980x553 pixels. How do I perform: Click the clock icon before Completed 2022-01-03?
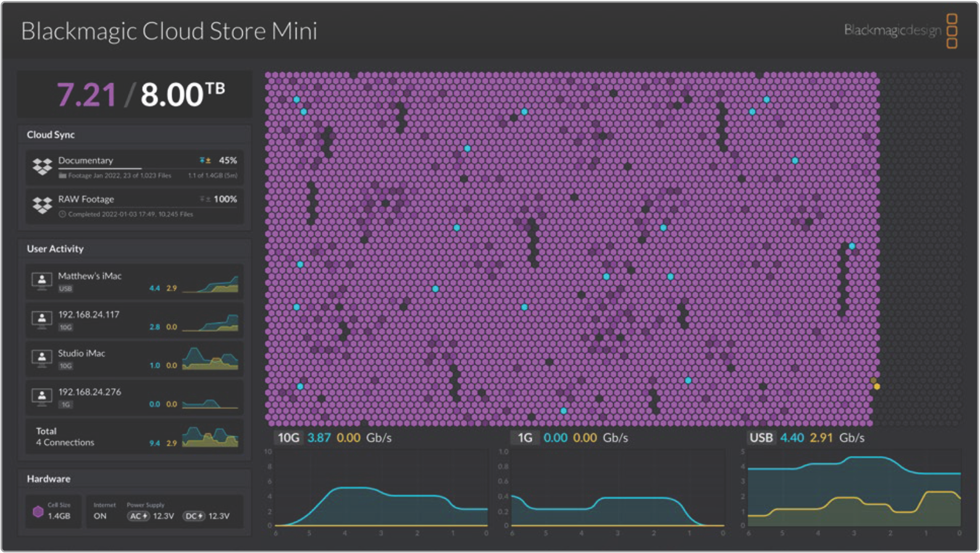point(62,214)
